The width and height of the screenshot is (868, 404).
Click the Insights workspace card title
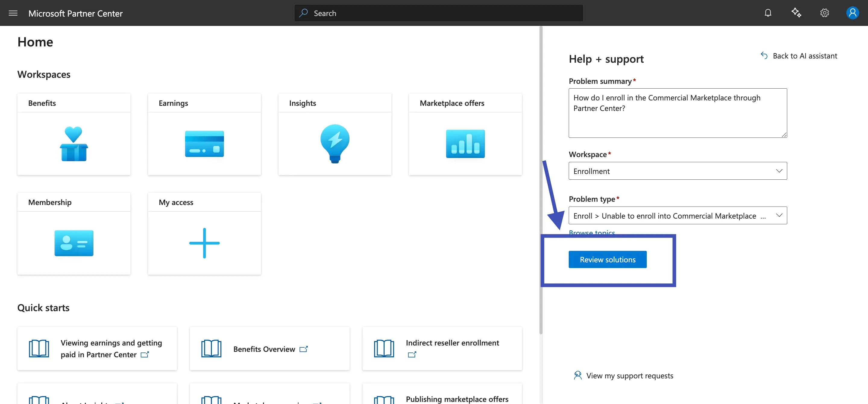coord(303,103)
